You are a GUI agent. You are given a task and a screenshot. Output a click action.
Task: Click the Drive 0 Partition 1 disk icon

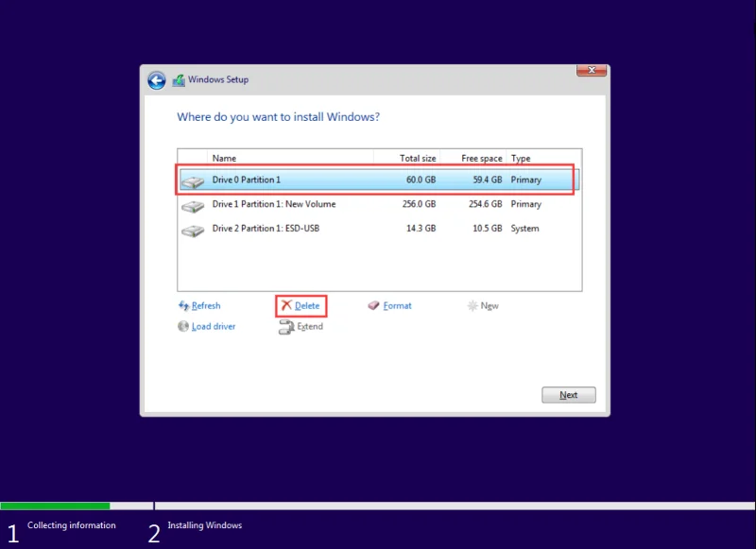(x=193, y=181)
